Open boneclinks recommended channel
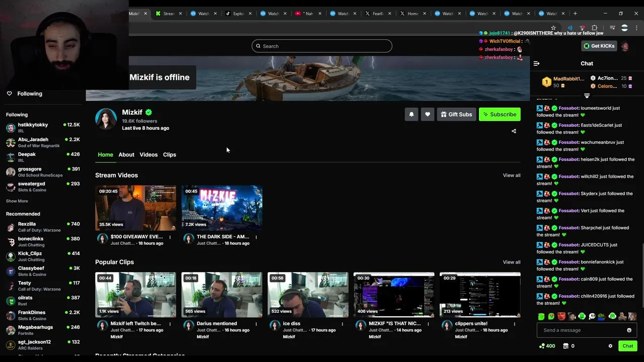Viewport: 644px width, 362px height. click(x=43, y=241)
